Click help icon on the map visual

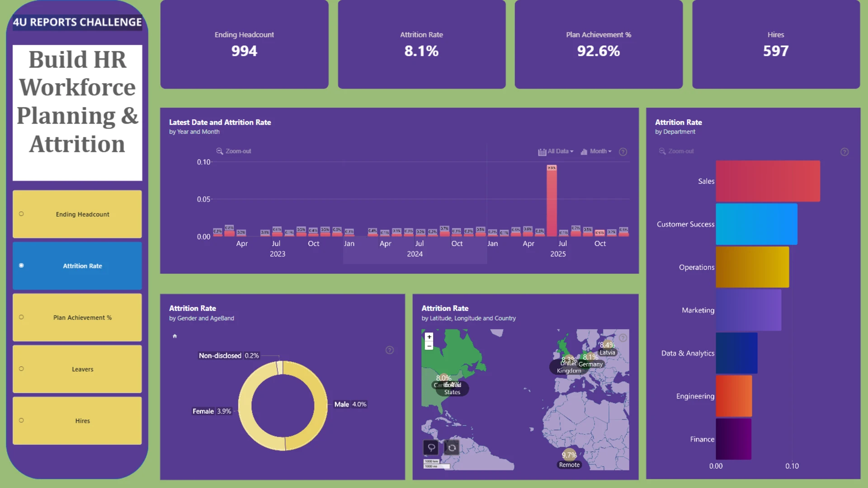point(623,338)
